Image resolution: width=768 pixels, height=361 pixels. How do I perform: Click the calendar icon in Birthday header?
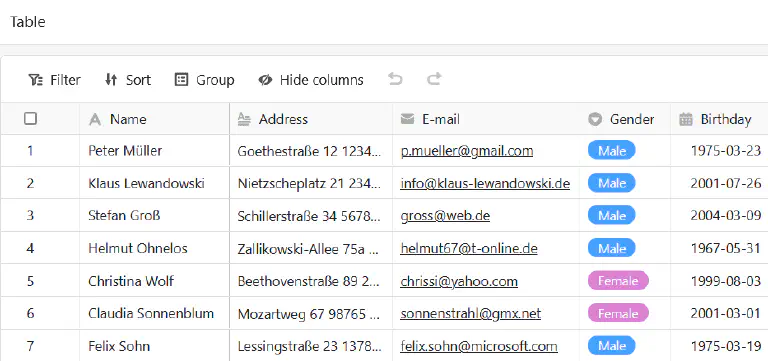pyautogui.click(x=686, y=119)
